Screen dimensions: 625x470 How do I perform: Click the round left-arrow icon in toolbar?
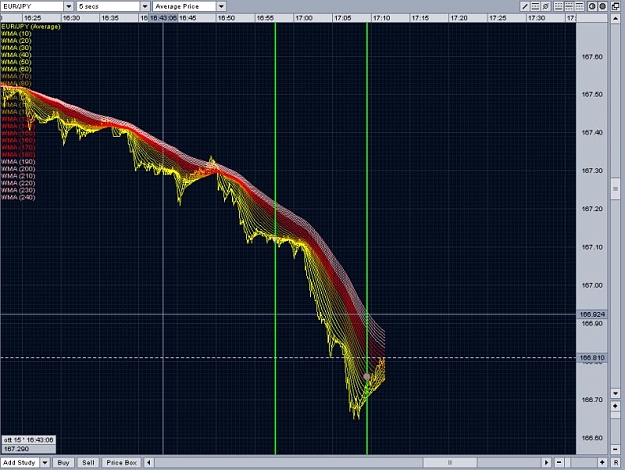click(592, 6)
